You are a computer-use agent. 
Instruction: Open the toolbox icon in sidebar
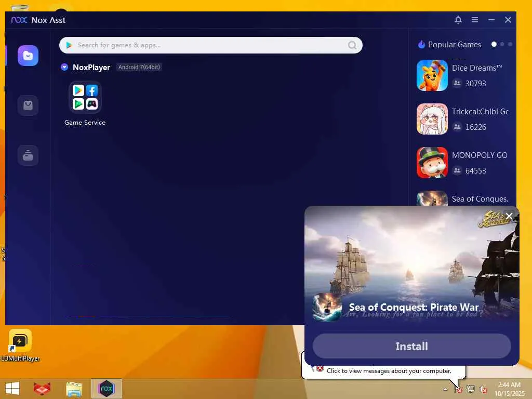pyautogui.click(x=28, y=155)
